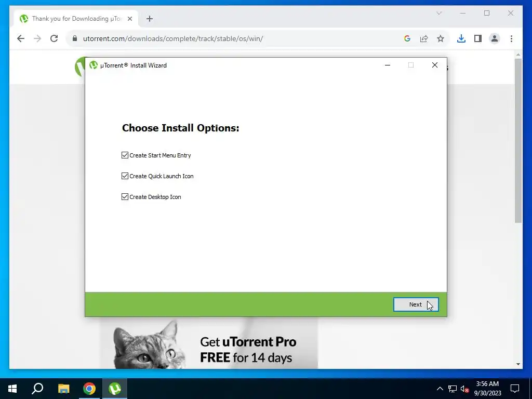Open Chrome downloads tray
Image resolution: width=532 pixels, height=399 pixels.
click(x=461, y=38)
